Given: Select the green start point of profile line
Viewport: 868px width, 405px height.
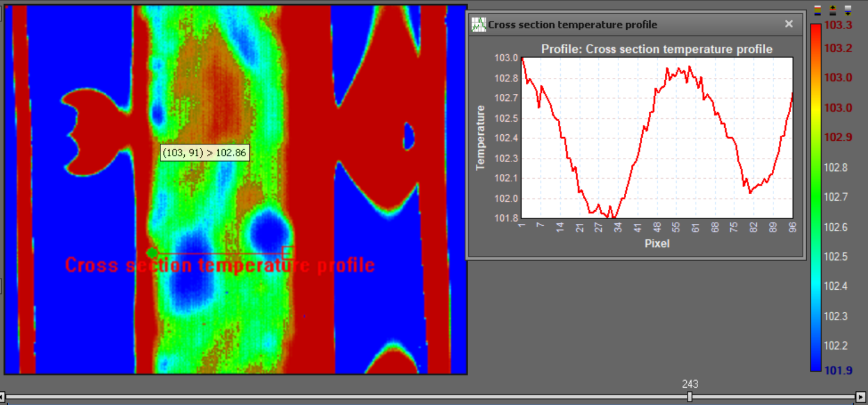Looking at the screenshot, I should [x=152, y=252].
